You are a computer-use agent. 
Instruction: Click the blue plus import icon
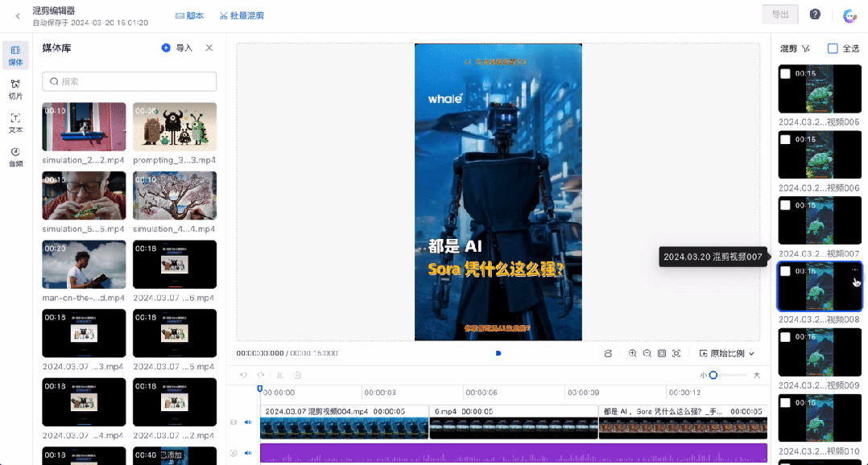click(166, 48)
